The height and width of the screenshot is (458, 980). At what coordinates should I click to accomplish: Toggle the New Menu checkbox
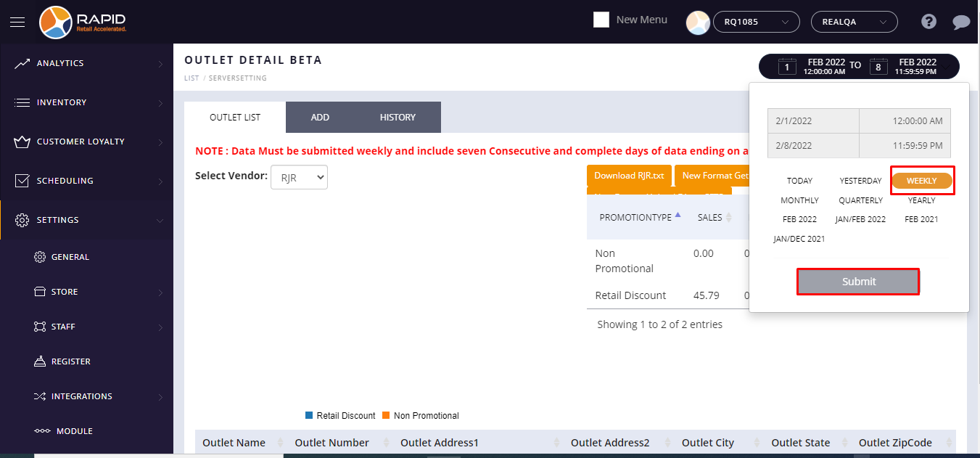(x=601, y=20)
